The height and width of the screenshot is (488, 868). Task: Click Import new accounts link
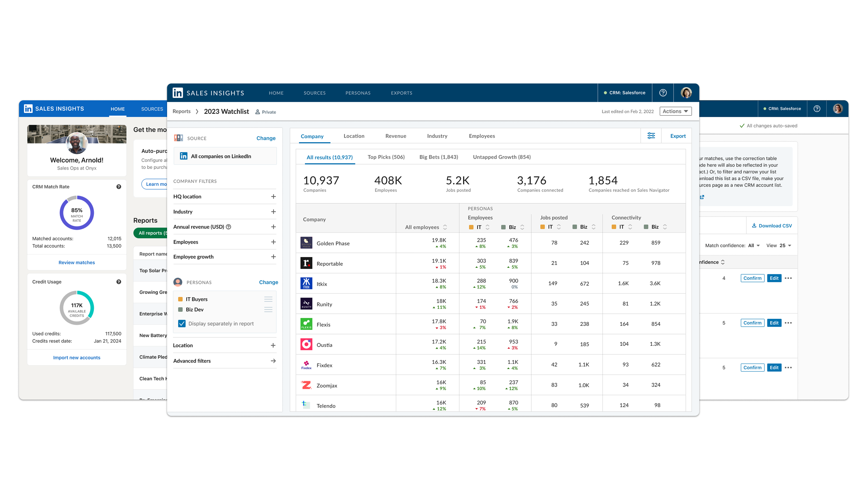click(x=76, y=358)
